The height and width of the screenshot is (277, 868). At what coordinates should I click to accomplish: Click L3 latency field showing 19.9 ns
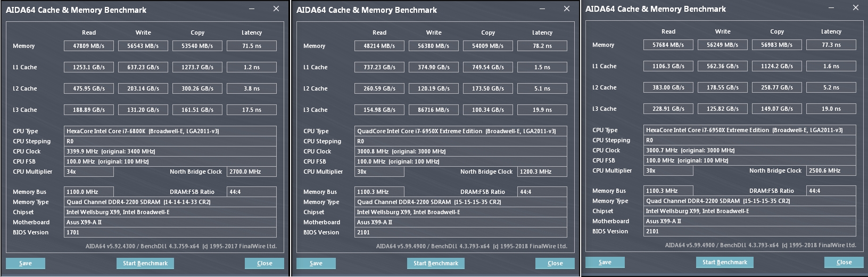point(542,110)
